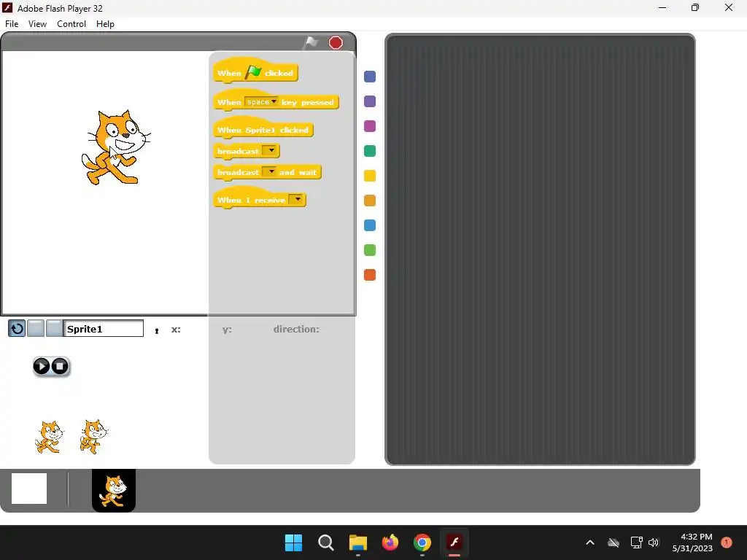Open the notification bell badge
Image resolution: width=747 pixels, height=560 pixels.
(727, 542)
